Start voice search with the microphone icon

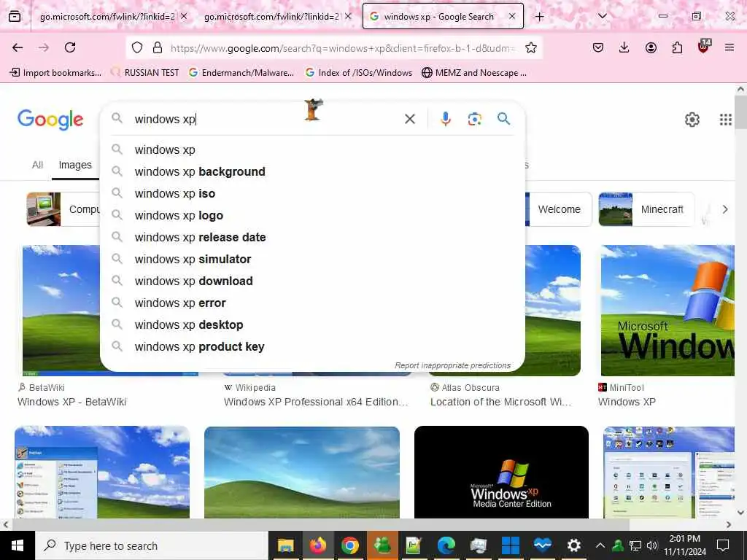(x=446, y=119)
